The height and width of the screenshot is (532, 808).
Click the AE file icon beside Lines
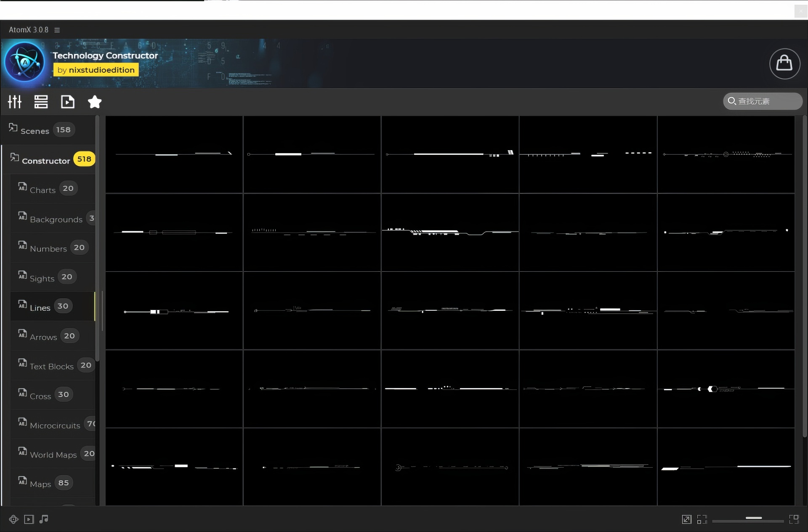pyautogui.click(x=22, y=304)
